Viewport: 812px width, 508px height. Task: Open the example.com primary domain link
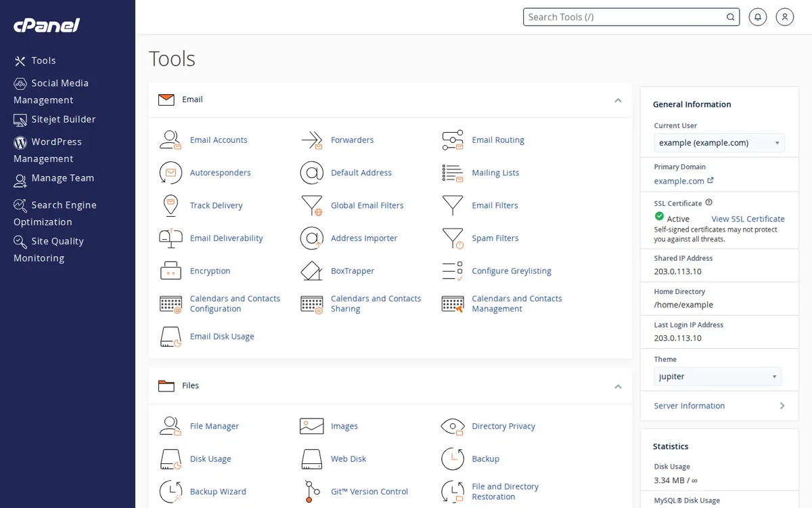tap(683, 181)
